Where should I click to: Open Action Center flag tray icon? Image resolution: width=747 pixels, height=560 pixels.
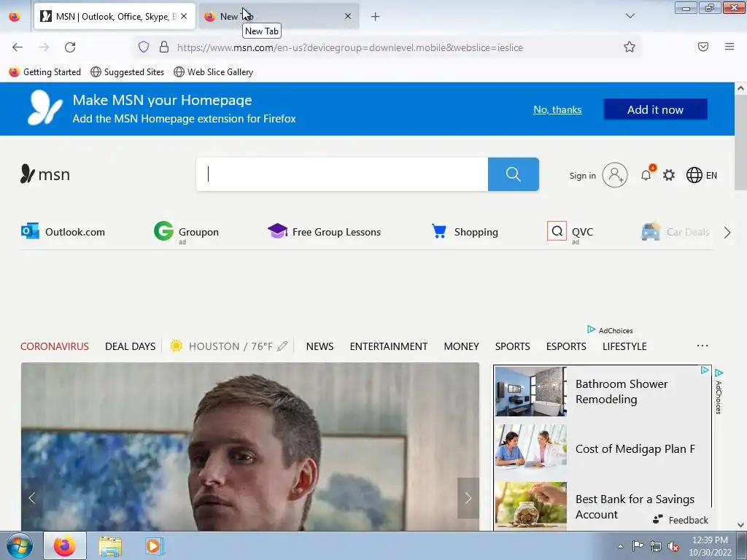click(x=638, y=545)
